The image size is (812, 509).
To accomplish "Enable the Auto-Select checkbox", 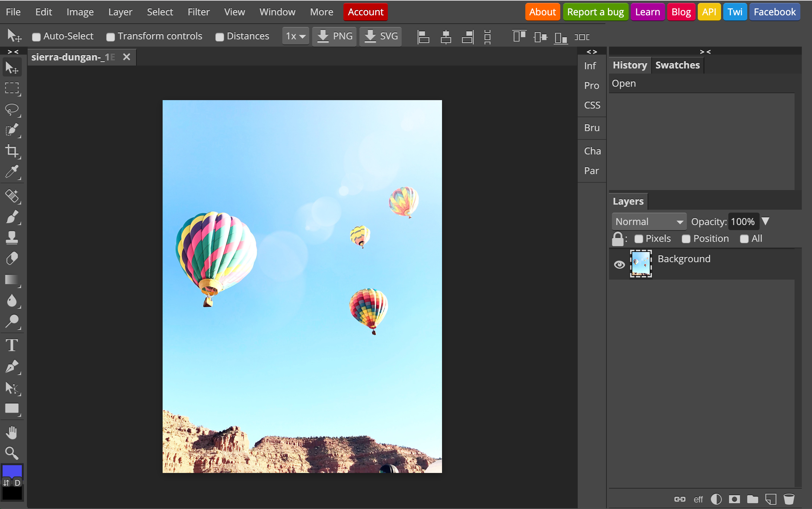I will point(36,37).
